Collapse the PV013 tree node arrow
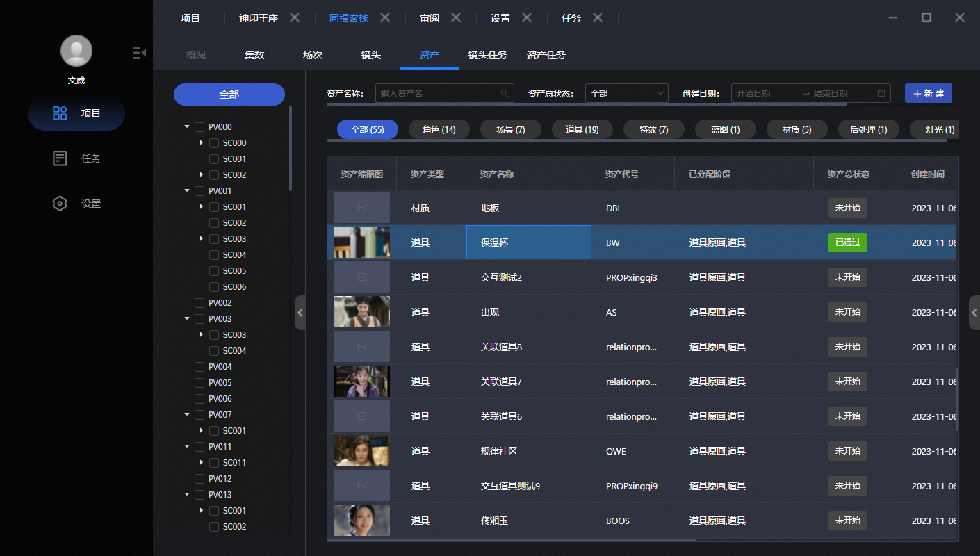The image size is (980, 556). coord(187,495)
